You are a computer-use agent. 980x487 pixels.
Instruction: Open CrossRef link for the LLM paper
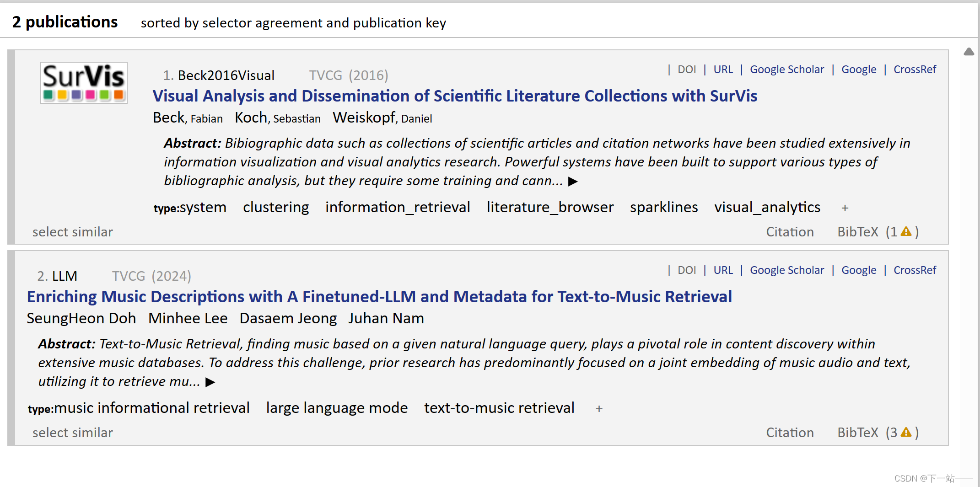tap(915, 270)
